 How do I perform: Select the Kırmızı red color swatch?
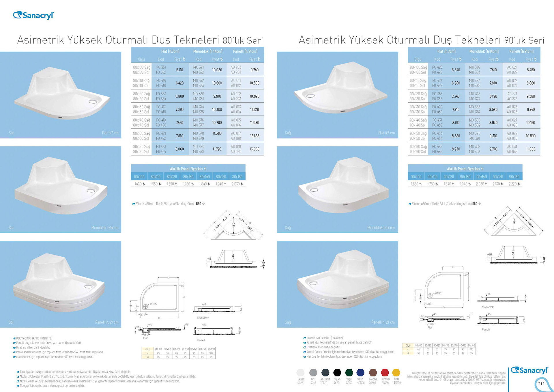pyautogui.click(x=385, y=372)
